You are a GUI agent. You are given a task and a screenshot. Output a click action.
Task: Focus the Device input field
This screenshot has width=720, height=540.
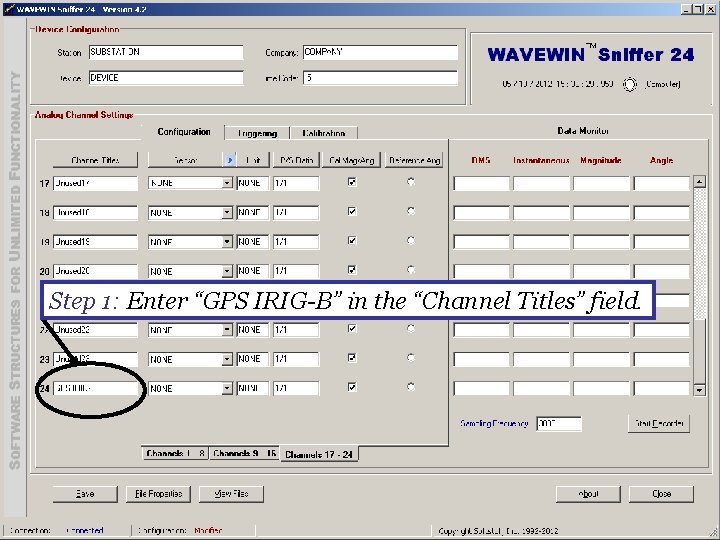(x=166, y=78)
